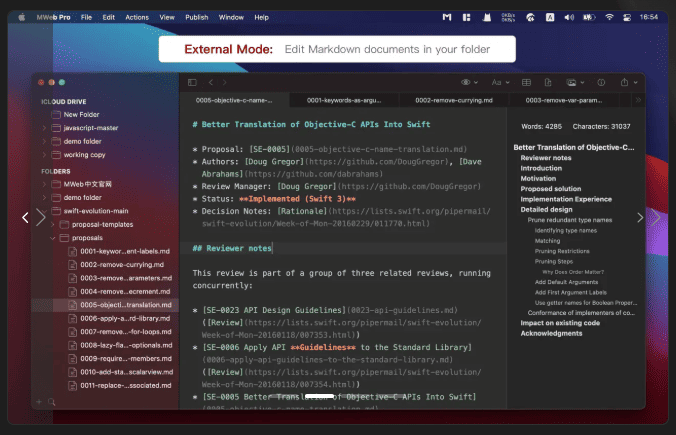Image resolution: width=676 pixels, height=435 pixels.
Task: Go to previous slide with the white left arrow
Action: [25, 218]
